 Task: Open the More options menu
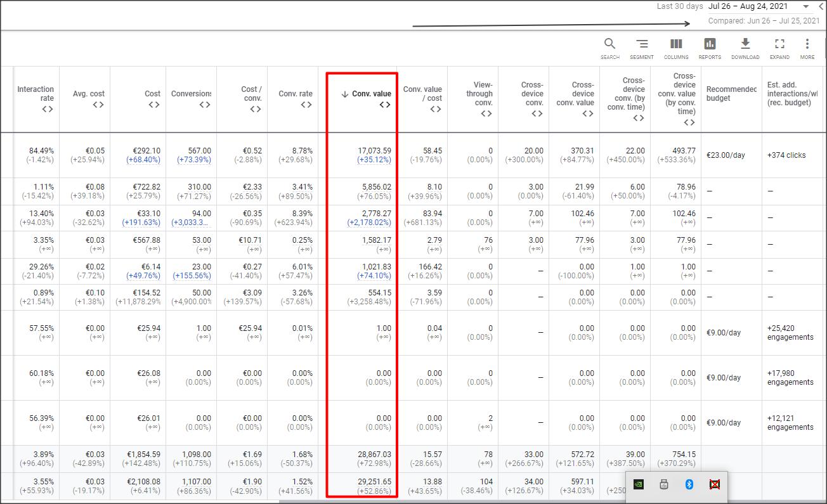point(807,44)
